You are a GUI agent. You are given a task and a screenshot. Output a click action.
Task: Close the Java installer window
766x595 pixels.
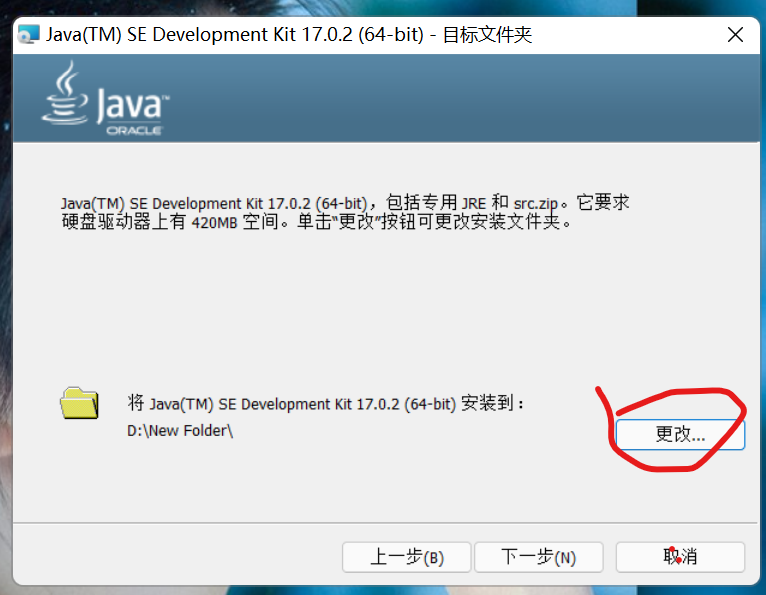(735, 35)
